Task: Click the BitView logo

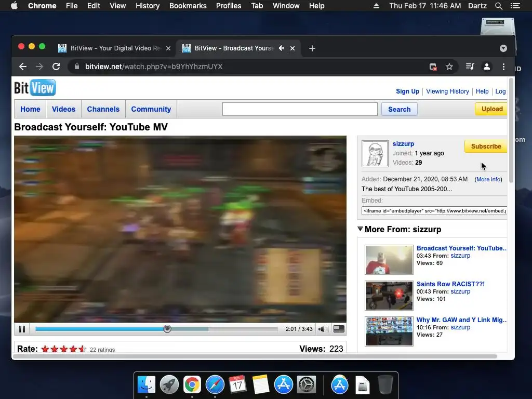Action: click(35, 88)
